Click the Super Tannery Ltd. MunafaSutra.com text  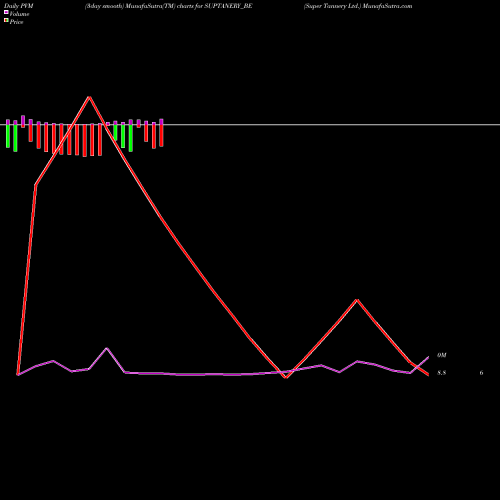point(358,6)
